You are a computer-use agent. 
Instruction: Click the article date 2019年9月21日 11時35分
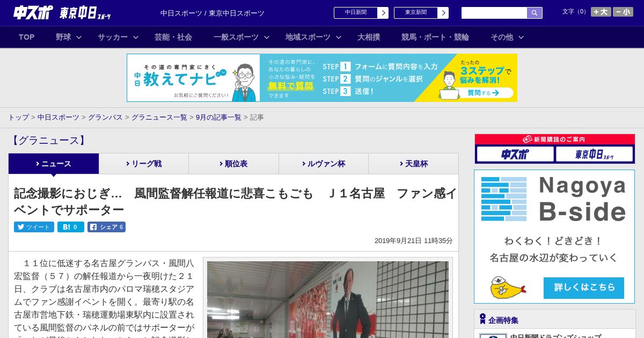click(x=414, y=241)
